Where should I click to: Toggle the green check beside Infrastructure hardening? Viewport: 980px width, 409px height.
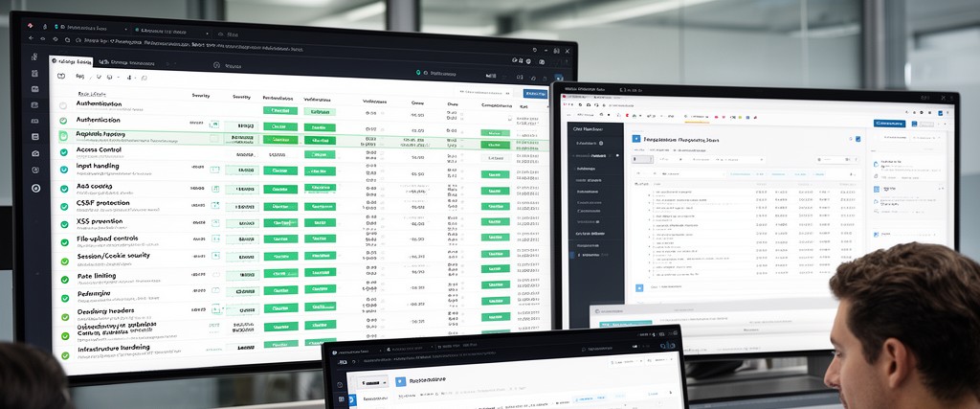(65, 355)
